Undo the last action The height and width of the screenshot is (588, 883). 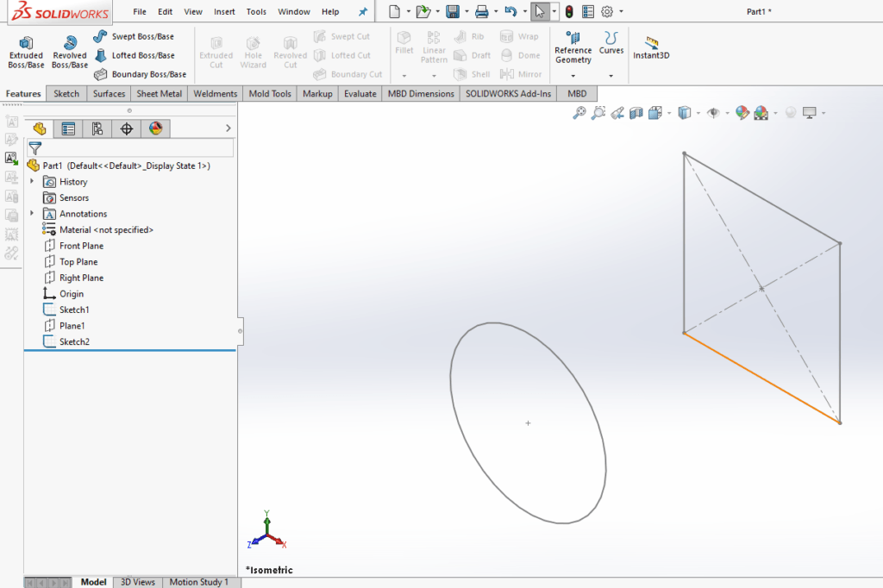click(510, 11)
